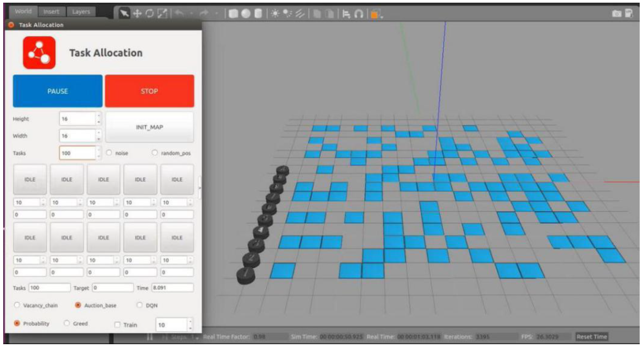Viewport: 644px width, 349px height.
Task: Toggle the noise radio button
Action: click(x=109, y=153)
